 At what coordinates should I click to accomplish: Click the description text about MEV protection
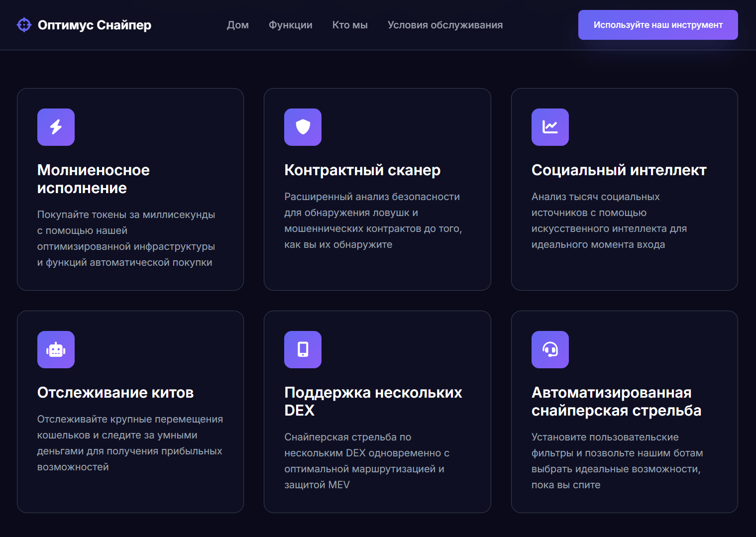pyautogui.click(x=366, y=461)
